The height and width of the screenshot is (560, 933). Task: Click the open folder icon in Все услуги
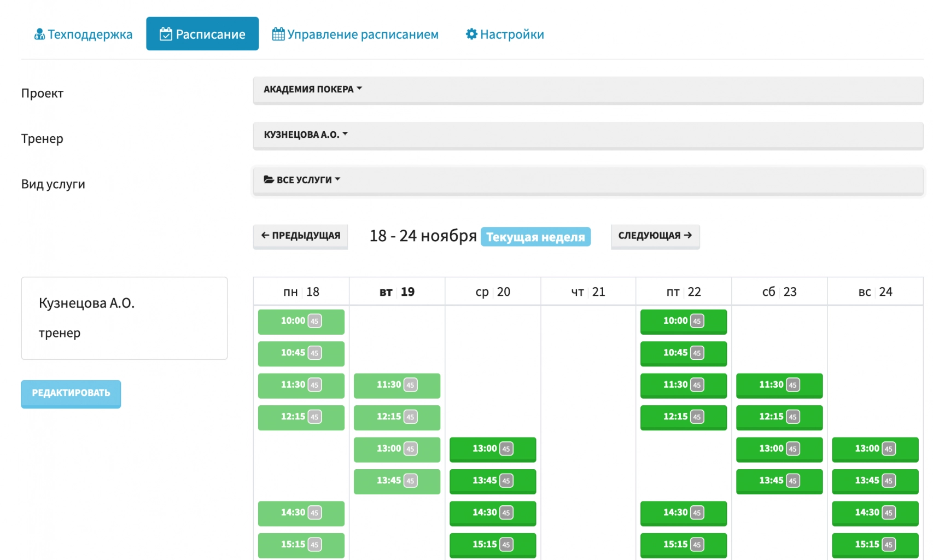pyautogui.click(x=269, y=180)
